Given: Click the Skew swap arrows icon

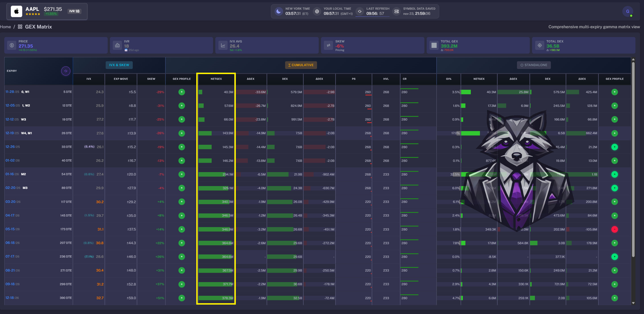Looking at the screenshot, I should (328, 45).
